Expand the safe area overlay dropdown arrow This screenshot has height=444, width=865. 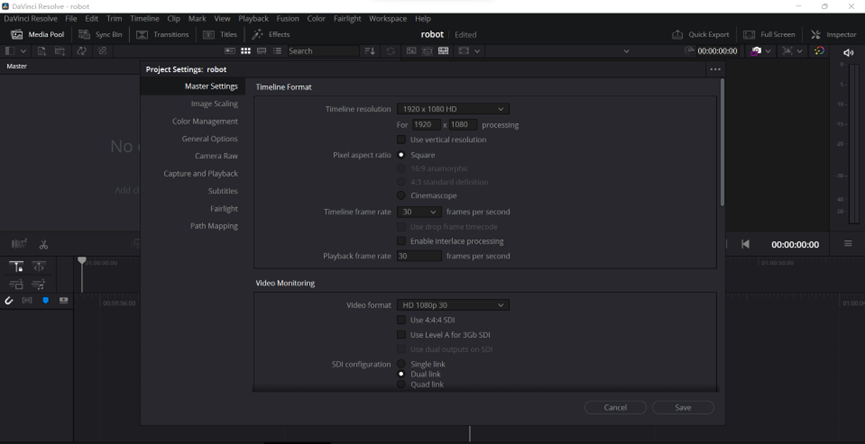pos(477,51)
